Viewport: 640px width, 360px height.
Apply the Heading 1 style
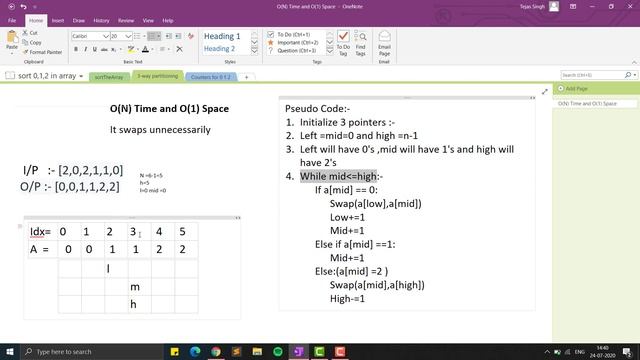point(222,36)
